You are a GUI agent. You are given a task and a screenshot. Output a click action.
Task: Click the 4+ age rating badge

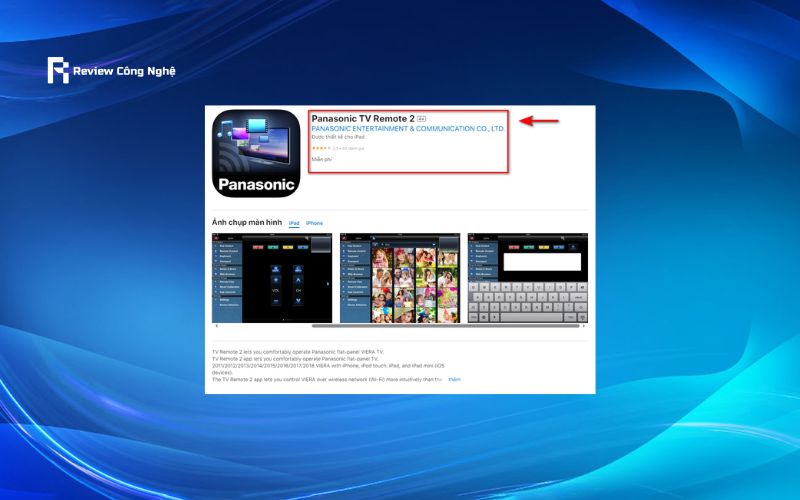click(421, 119)
